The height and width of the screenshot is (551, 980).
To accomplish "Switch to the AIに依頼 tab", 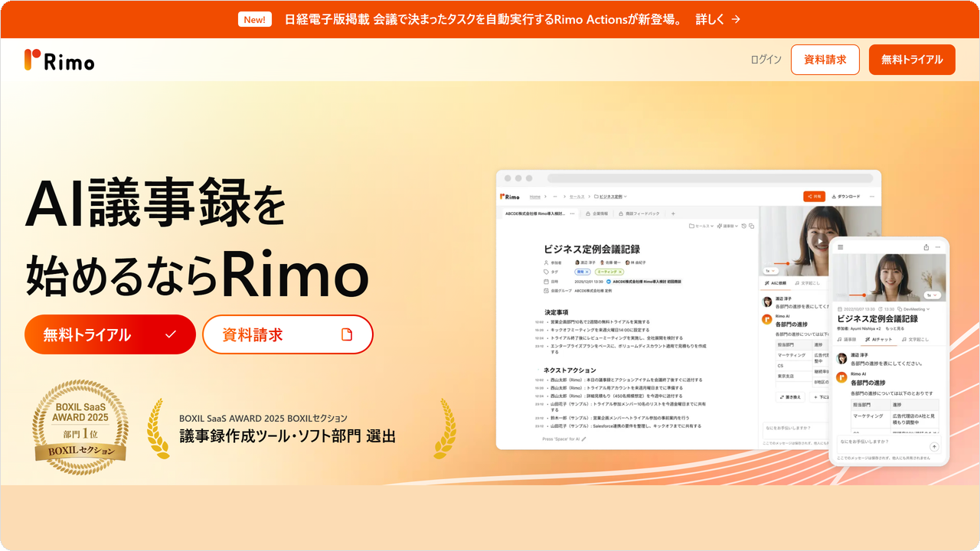I will point(776,283).
